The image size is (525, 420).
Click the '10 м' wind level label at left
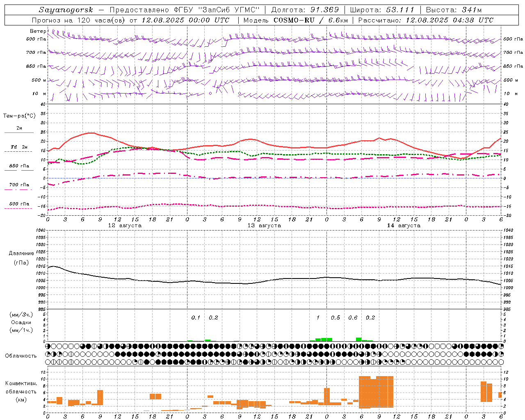(x=39, y=94)
